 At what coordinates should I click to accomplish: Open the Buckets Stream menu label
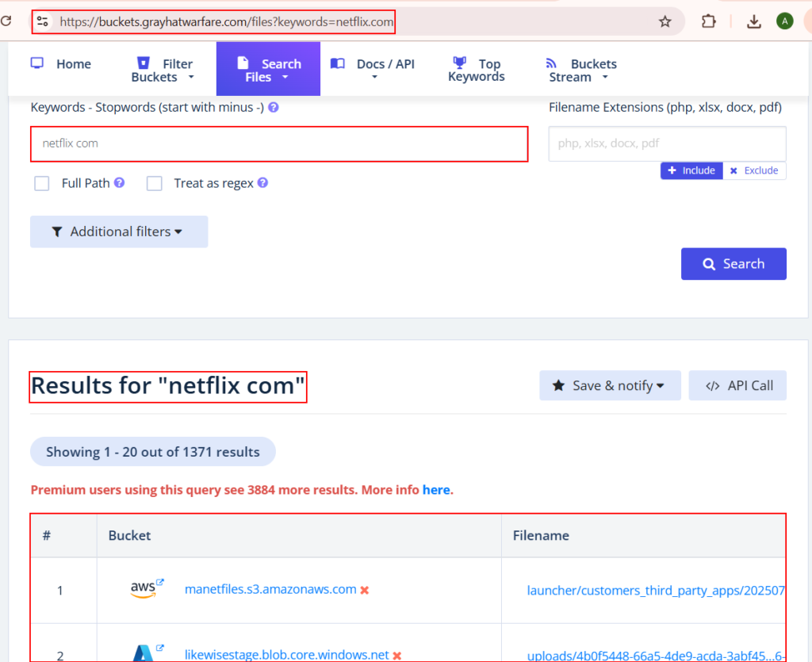(x=583, y=71)
